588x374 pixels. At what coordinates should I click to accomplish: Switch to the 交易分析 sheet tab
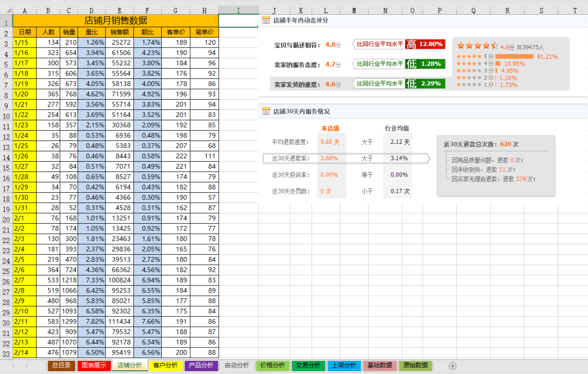308,365
